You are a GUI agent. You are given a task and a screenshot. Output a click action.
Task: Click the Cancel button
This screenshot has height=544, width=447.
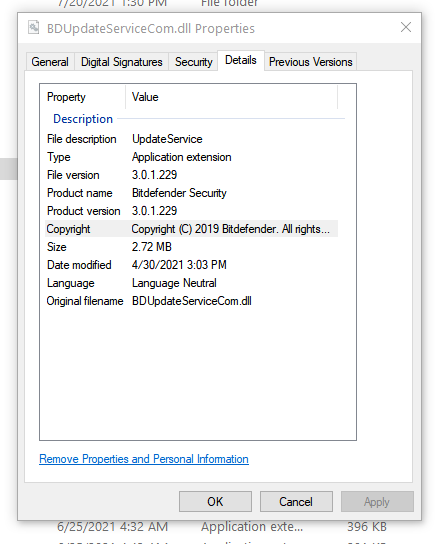(296, 501)
